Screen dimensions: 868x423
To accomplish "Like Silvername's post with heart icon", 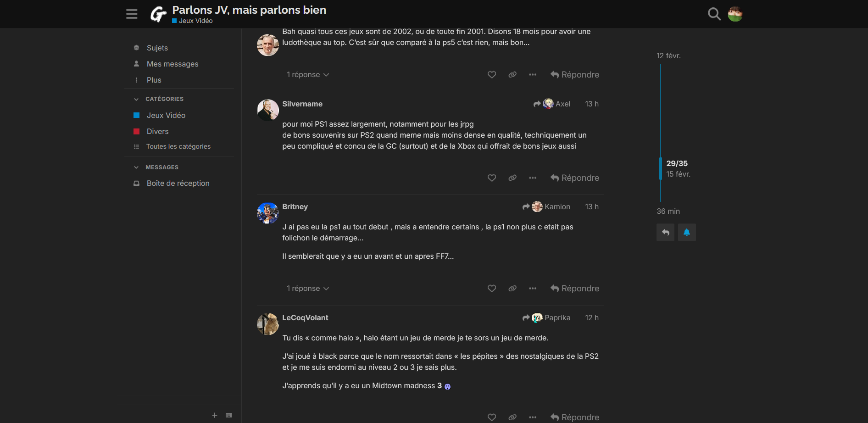I will pos(492,178).
